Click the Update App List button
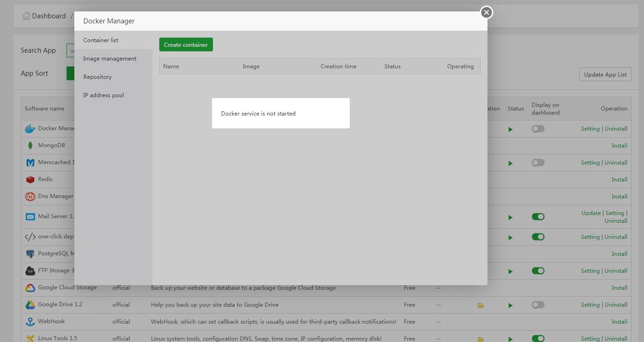This screenshot has height=342, width=644. click(605, 74)
